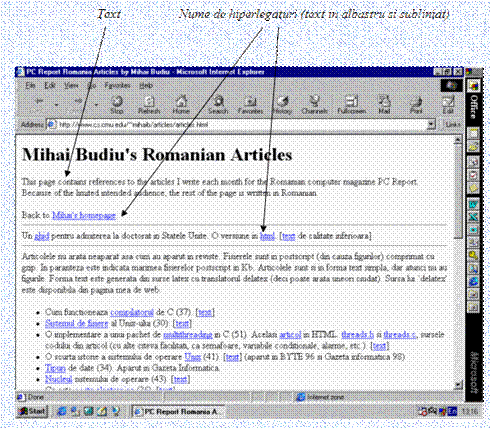Expand the Address bar dropdown arrow
This screenshot has height=428, width=490.
click(x=431, y=125)
